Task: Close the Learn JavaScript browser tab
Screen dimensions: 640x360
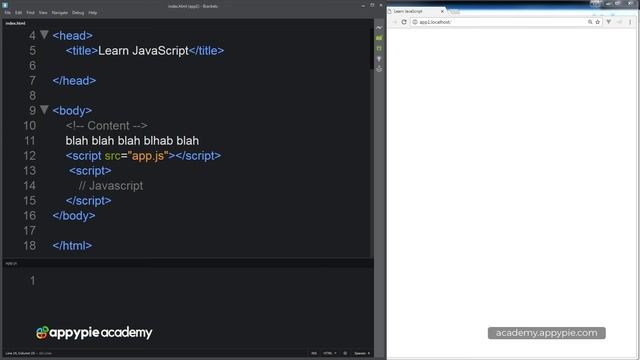Action: (x=442, y=11)
